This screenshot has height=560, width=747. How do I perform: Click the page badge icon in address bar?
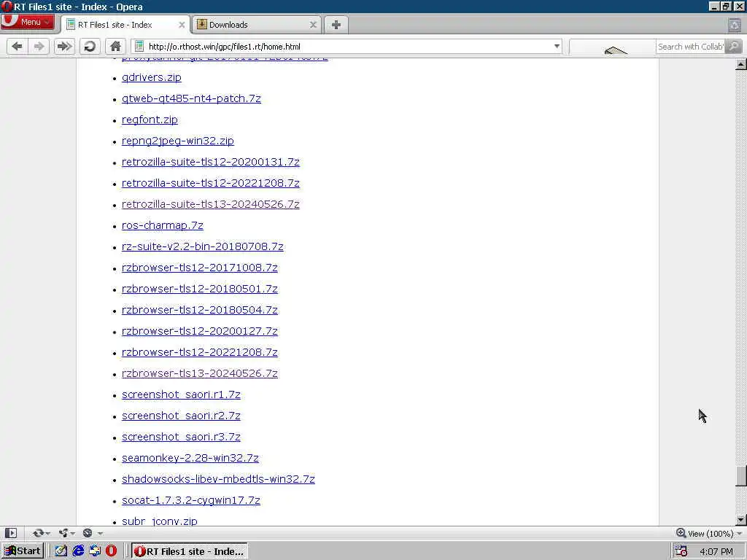pyautogui.click(x=139, y=46)
